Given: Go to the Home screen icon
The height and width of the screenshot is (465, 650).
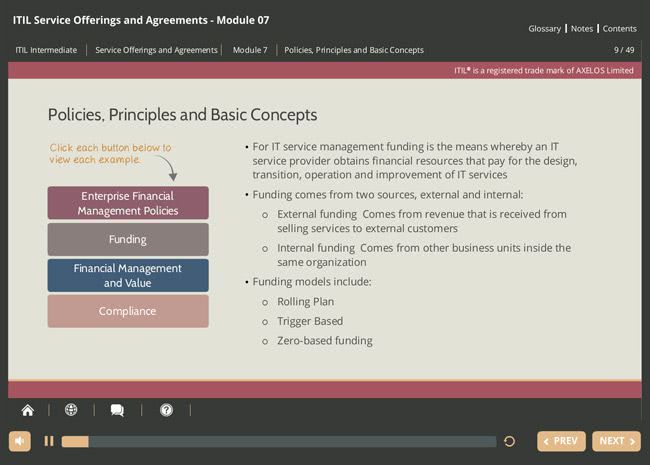Looking at the screenshot, I should [28, 410].
